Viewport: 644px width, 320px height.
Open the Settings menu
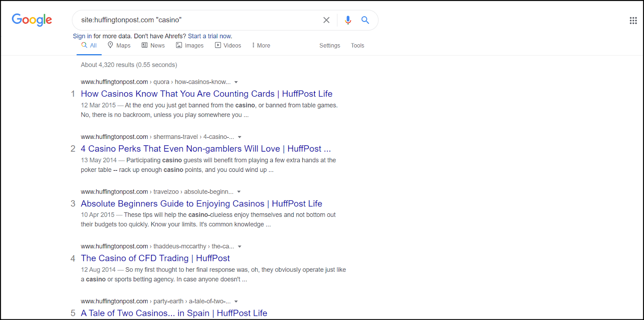pyautogui.click(x=330, y=45)
